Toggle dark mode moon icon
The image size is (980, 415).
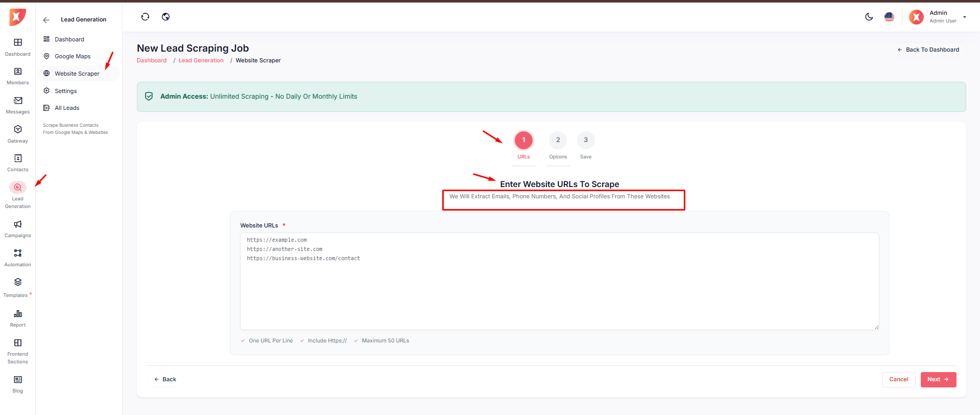click(869, 17)
